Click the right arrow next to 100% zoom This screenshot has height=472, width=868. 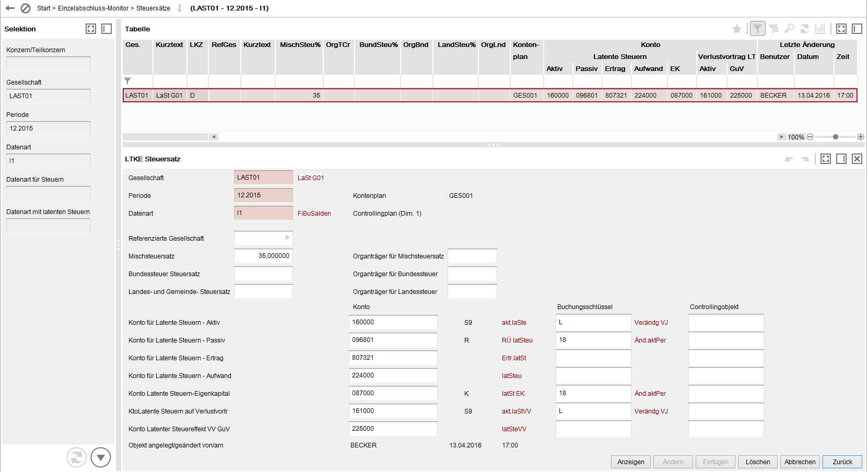(x=782, y=137)
